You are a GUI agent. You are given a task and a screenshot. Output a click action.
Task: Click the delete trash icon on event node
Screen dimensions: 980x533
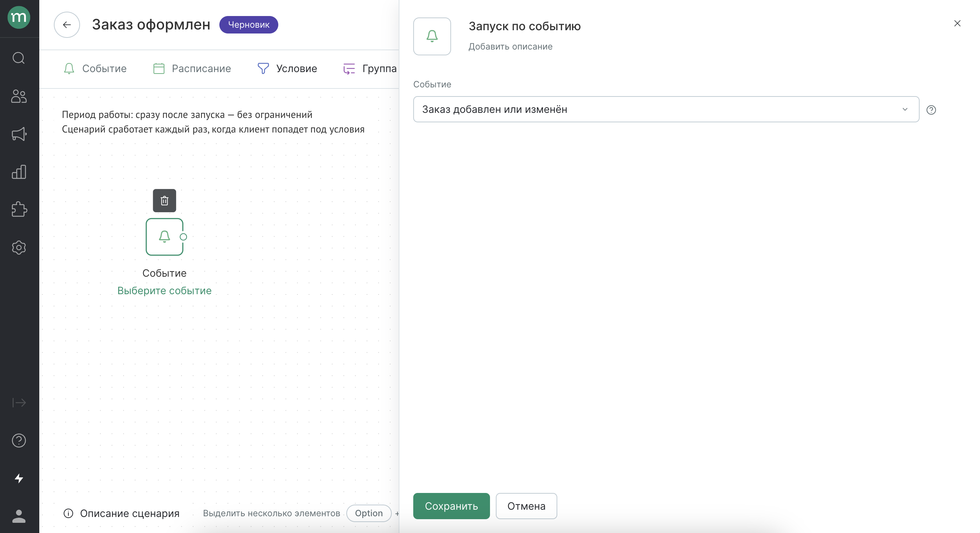click(x=164, y=200)
